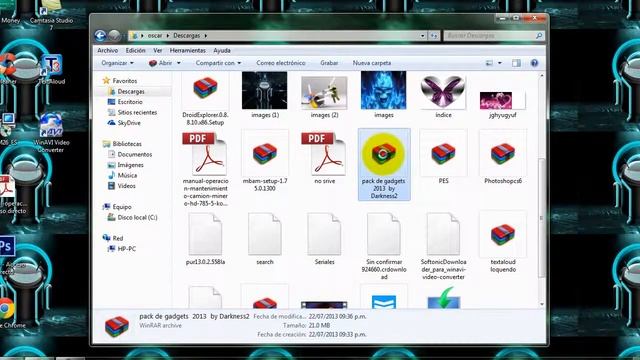Open the Compartir con dropdown
This screenshot has width=640, height=360.
click(218, 63)
